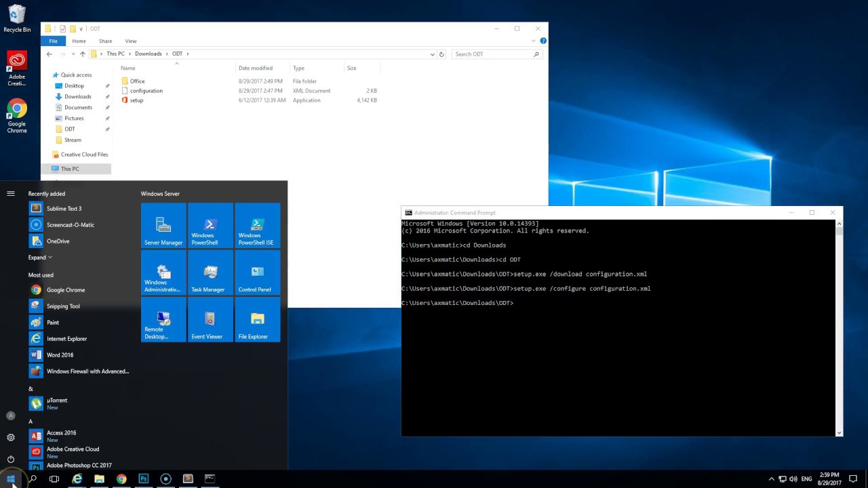868x488 pixels.
Task: Open the Windows Administrative Tools tile
Action: click(163, 272)
